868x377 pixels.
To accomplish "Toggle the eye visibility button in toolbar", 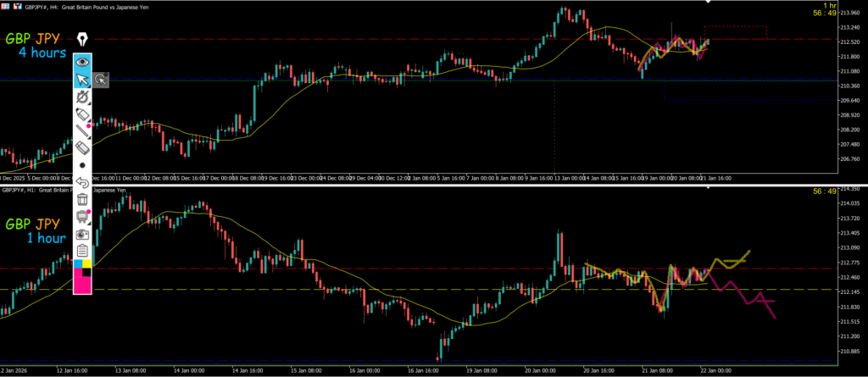I will (82, 62).
